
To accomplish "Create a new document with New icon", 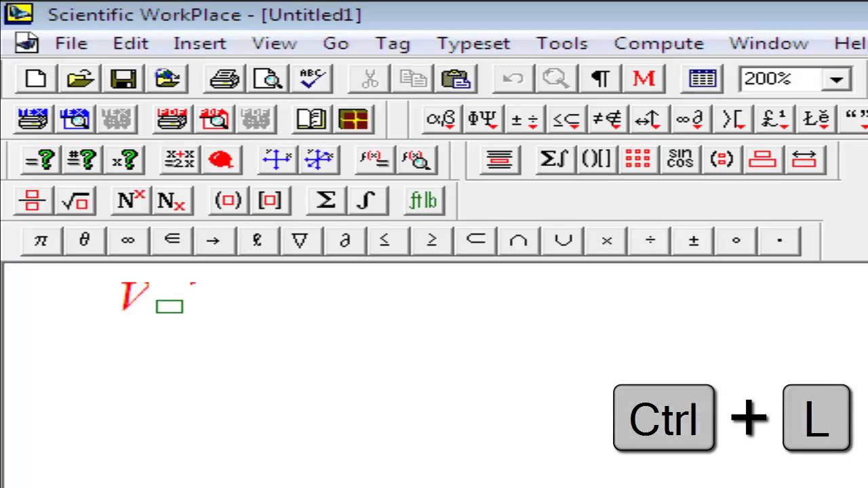I will pos(35,79).
